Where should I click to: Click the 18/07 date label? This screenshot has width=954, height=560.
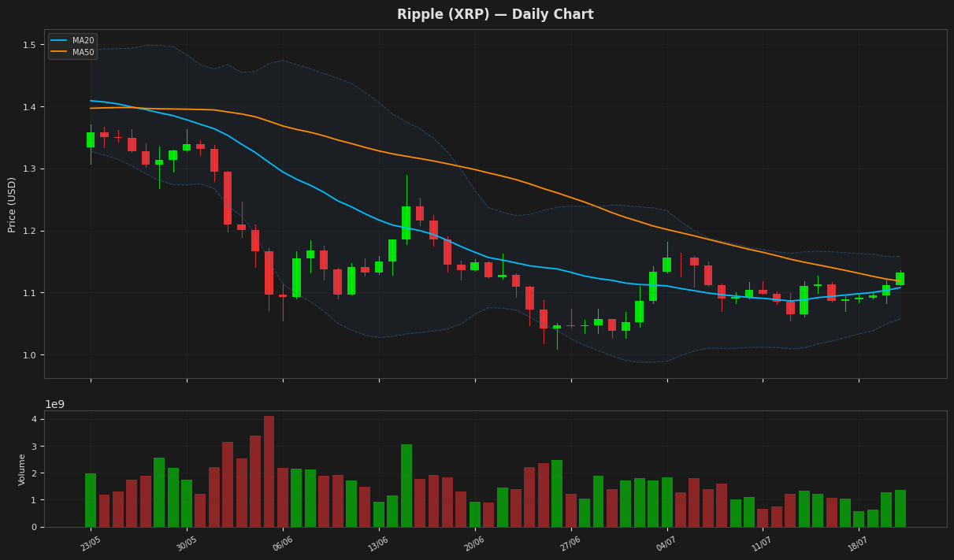[859, 544]
